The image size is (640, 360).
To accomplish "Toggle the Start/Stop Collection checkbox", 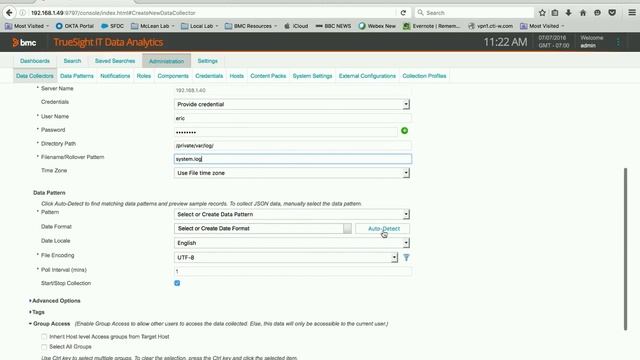I will [177, 283].
